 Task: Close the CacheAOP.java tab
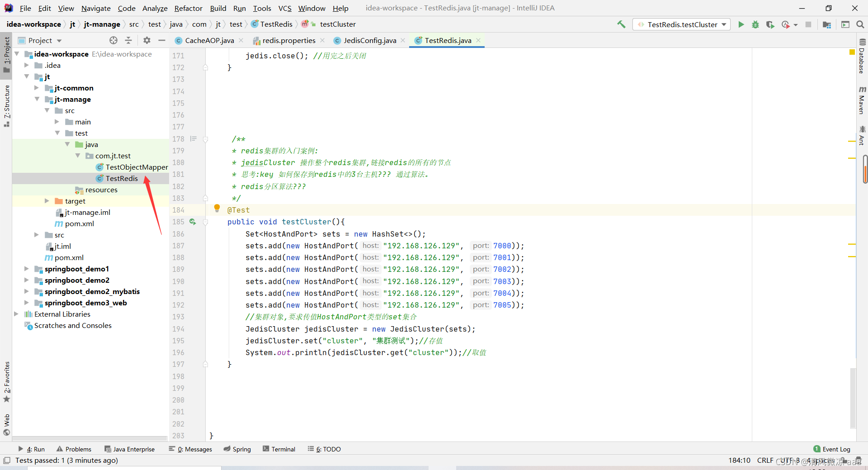(x=241, y=40)
